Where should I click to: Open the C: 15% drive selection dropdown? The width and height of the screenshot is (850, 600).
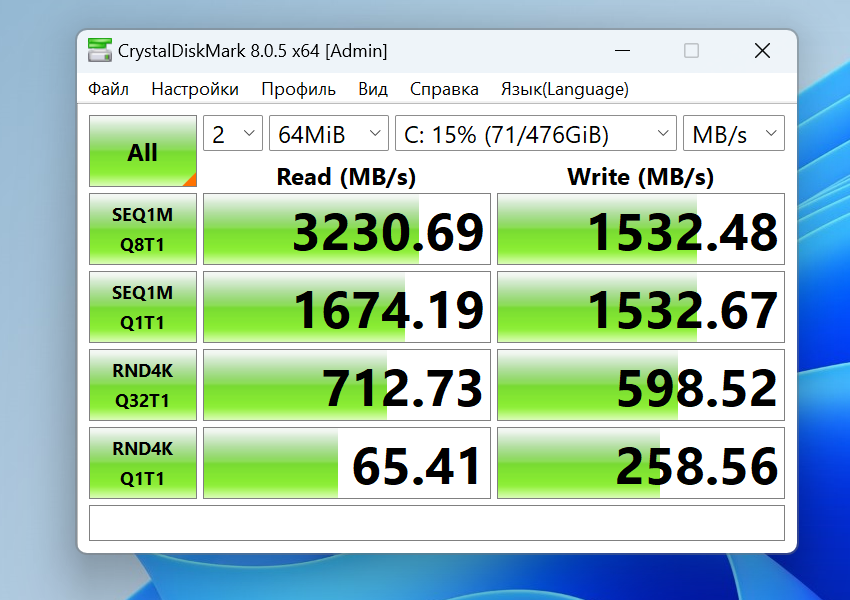(x=536, y=133)
